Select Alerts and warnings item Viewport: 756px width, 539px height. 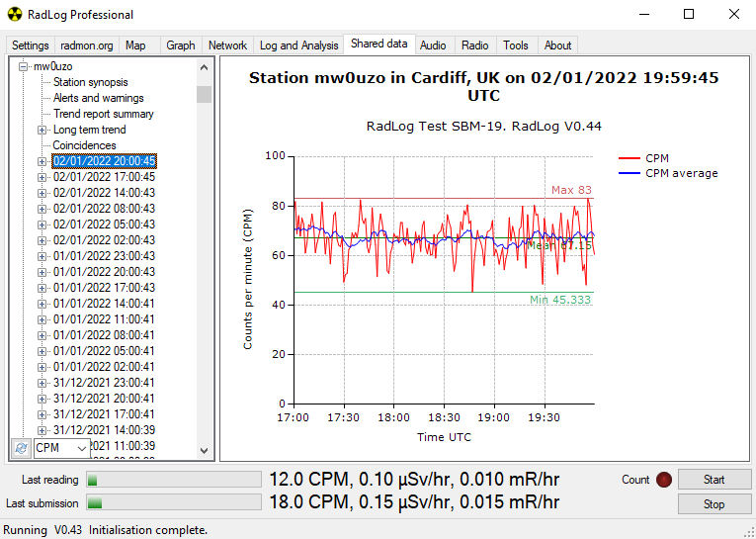[x=99, y=98]
